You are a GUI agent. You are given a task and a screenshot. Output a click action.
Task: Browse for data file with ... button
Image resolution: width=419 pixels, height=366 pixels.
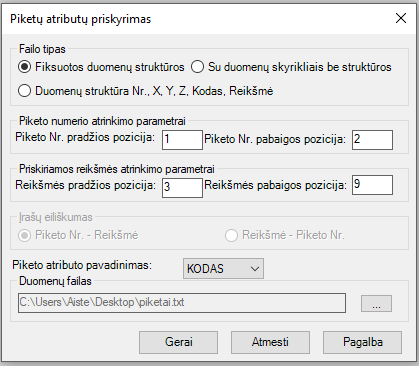376,303
